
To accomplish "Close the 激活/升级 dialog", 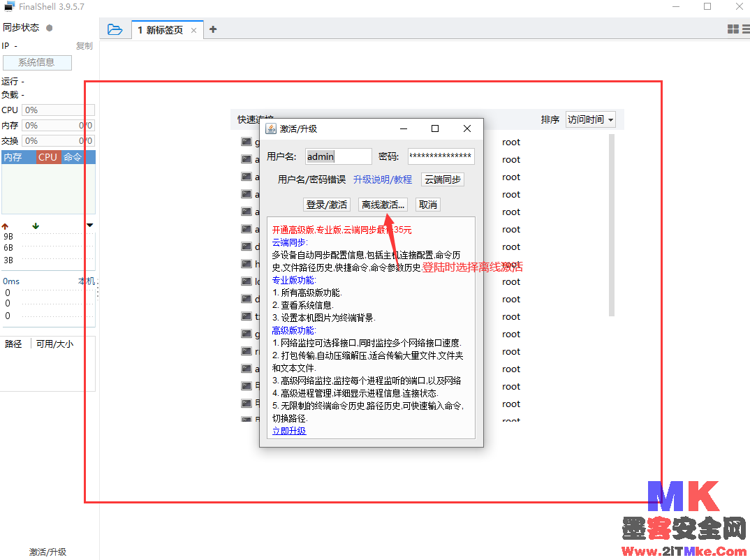I will (467, 128).
